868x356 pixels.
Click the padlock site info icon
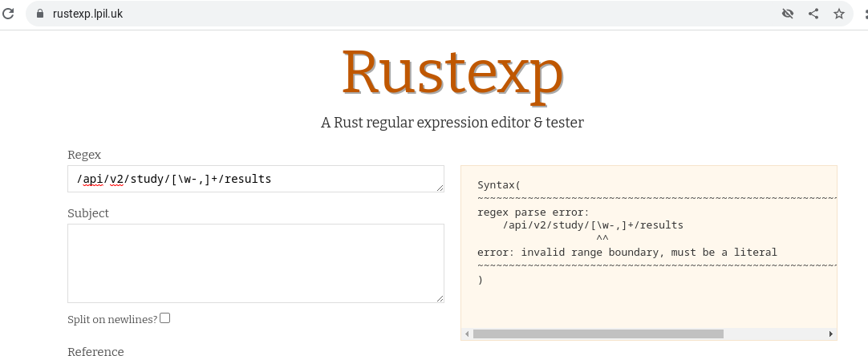coord(40,14)
